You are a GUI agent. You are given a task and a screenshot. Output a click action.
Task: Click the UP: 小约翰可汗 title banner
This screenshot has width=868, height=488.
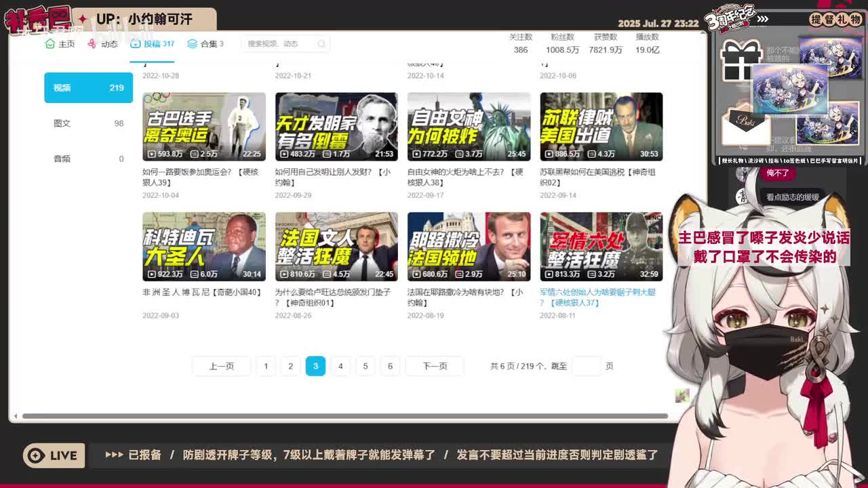pyautogui.click(x=144, y=19)
